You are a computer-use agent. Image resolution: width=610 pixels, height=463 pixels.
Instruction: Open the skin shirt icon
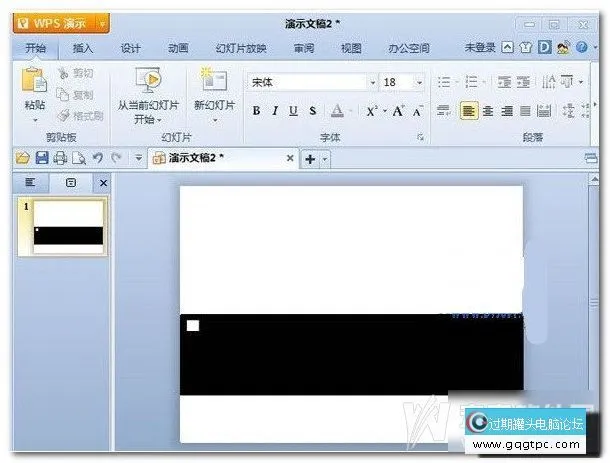(526, 47)
